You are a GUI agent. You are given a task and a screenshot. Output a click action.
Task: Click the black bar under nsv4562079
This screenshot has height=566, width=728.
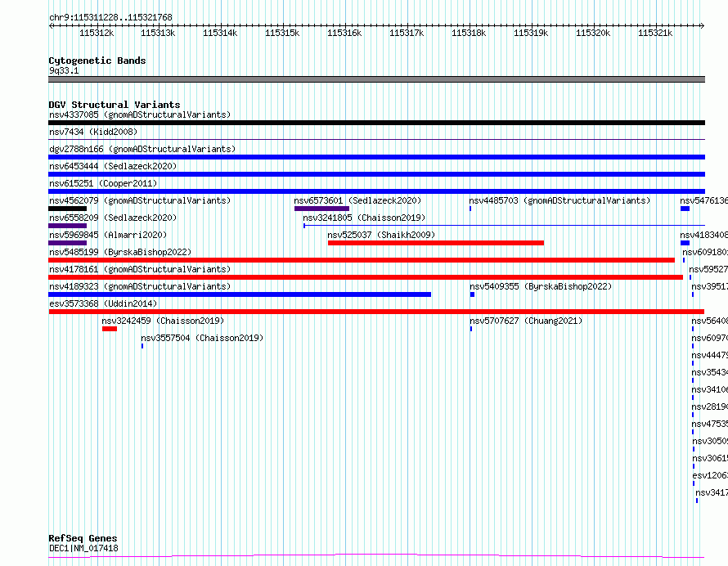(x=67, y=209)
